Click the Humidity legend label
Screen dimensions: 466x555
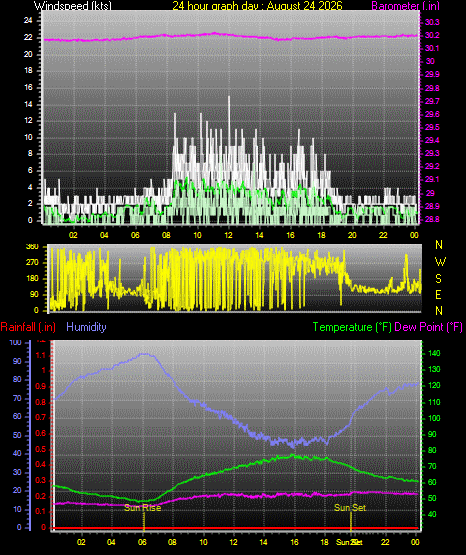pos(86,327)
